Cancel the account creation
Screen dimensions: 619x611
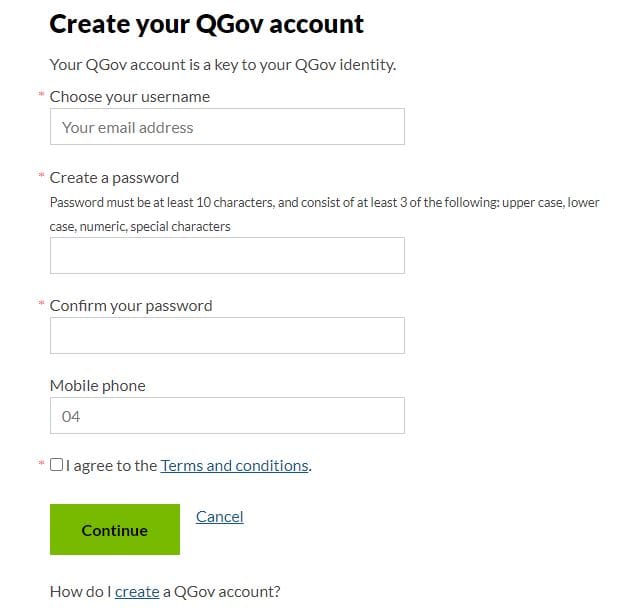[x=219, y=517]
